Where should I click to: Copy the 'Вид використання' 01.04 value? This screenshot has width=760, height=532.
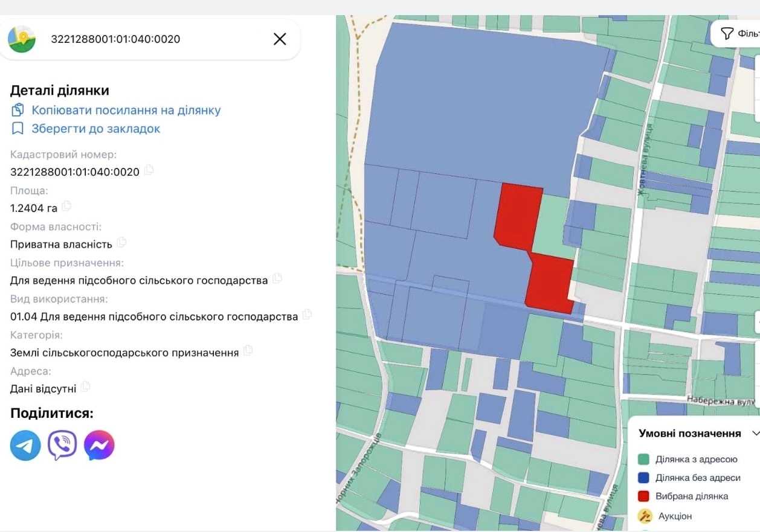[307, 315]
